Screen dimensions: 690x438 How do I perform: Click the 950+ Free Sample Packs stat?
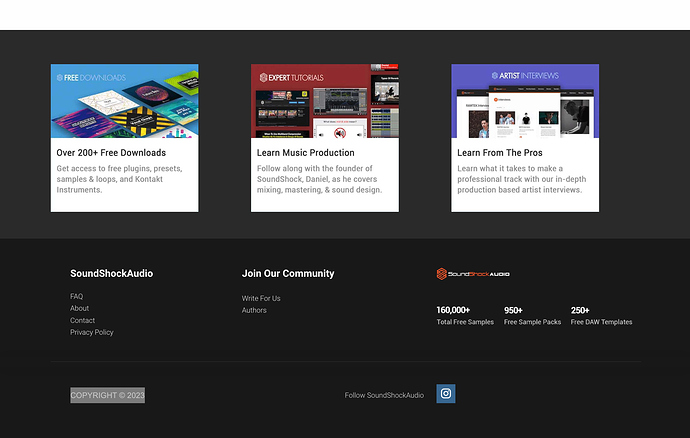532,316
